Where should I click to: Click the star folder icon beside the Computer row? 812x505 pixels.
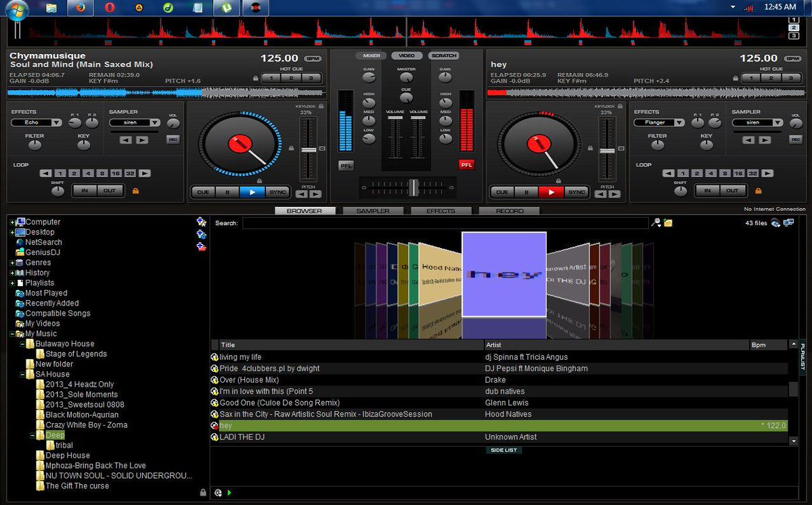coord(201,221)
